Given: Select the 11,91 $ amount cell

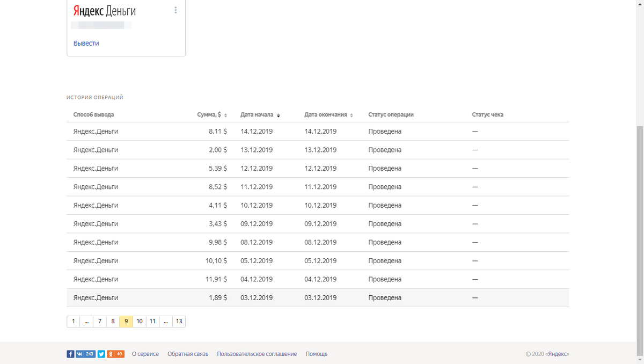Looking at the screenshot, I should (x=216, y=279).
